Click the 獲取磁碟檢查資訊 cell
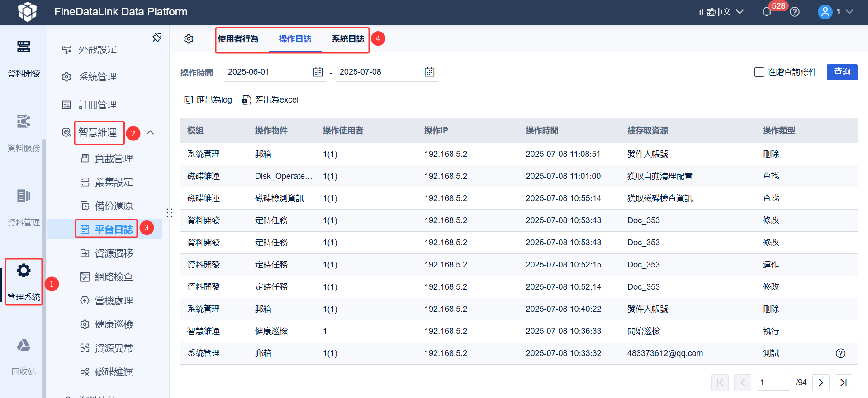The height and width of the screenshot is (398, 868). click(x=660, y=198)
